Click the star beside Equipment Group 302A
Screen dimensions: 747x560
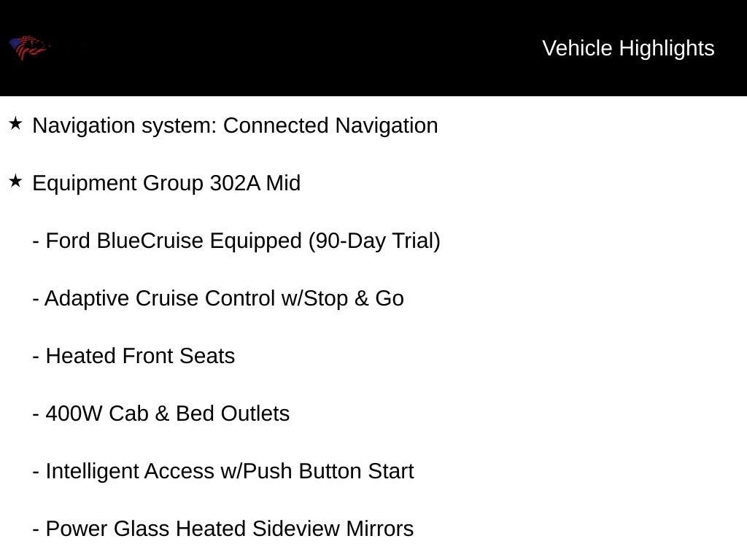tap(16, 181)
